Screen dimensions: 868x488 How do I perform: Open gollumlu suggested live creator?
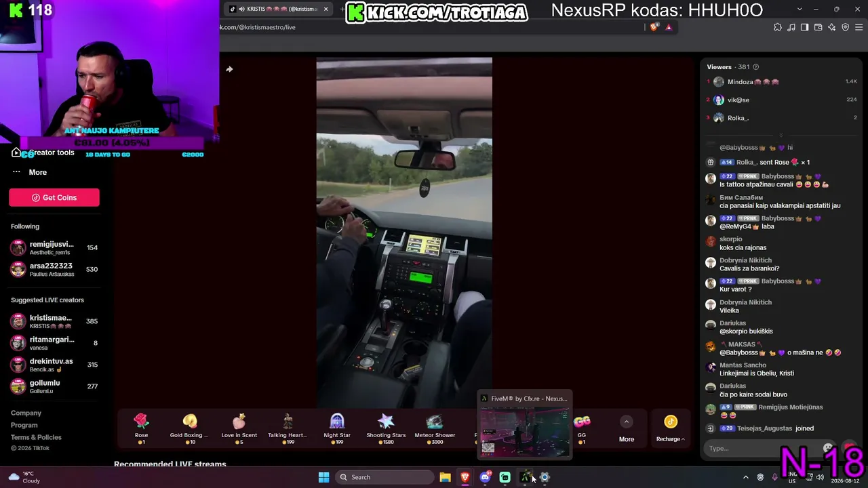point(54,386)
